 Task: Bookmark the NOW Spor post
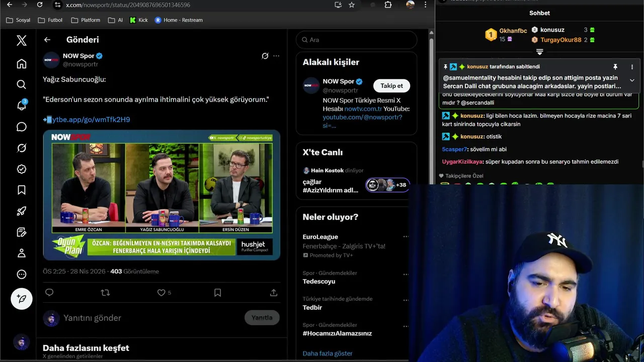(x=217, y=292)
